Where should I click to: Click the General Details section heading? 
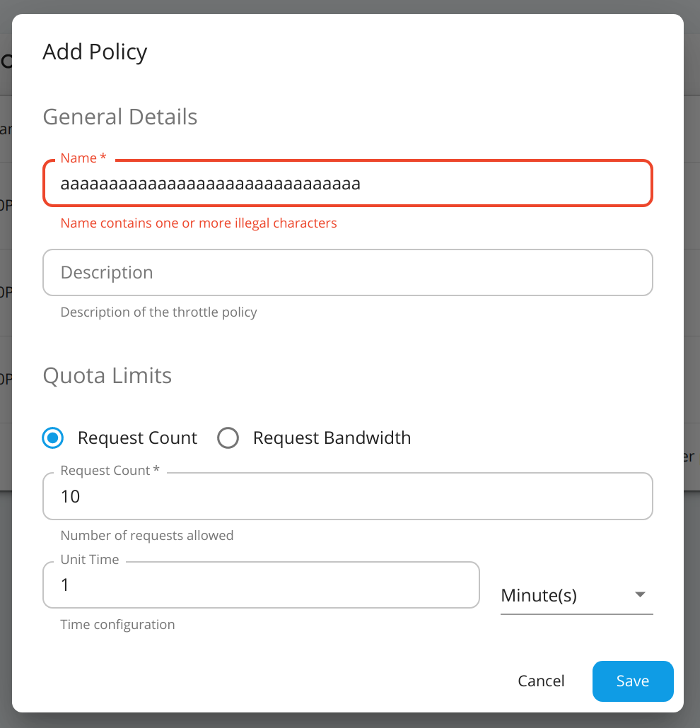(x=119, y=117)
